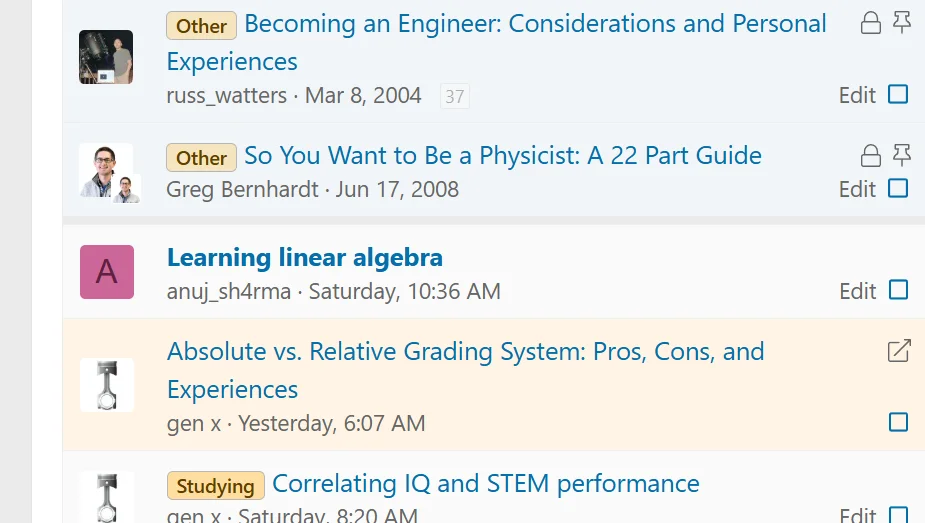Click gen x piston avatar on Grading System thread
The image size is (925, 523).
pyautogui.click(x=107, y=385)
